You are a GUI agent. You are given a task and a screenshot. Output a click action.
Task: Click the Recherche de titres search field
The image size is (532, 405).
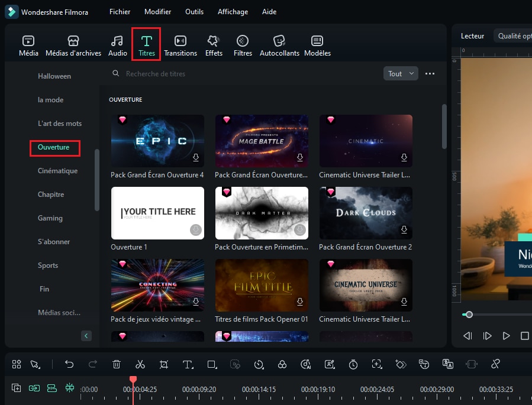point(244,73)
